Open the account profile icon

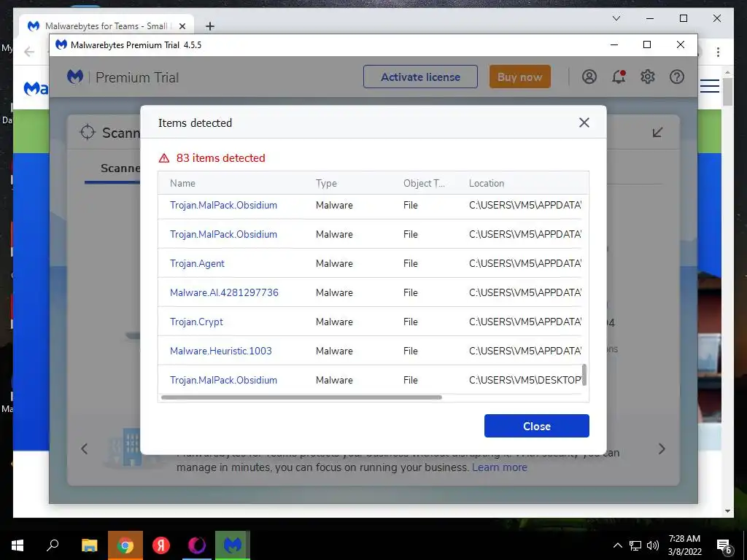pos(589,77)
